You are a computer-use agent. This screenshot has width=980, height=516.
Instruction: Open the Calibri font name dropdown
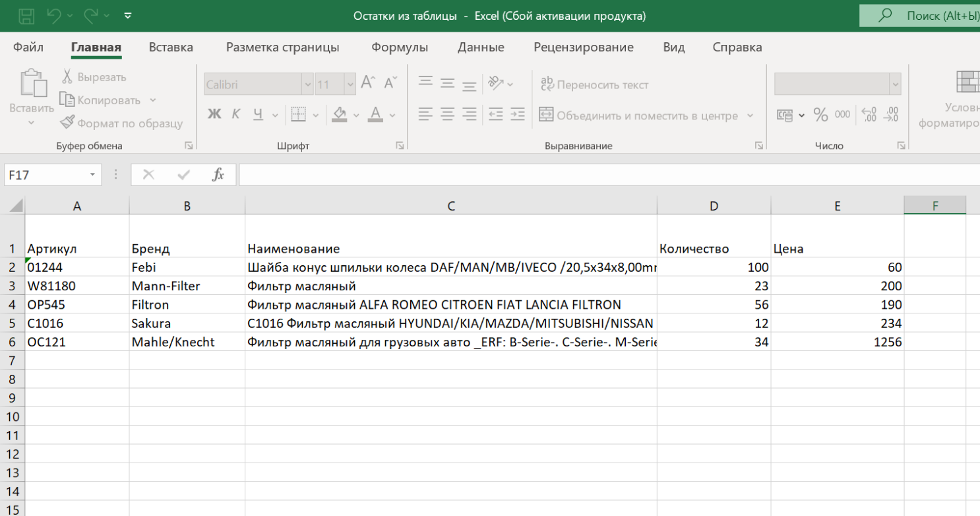[307, 84]
